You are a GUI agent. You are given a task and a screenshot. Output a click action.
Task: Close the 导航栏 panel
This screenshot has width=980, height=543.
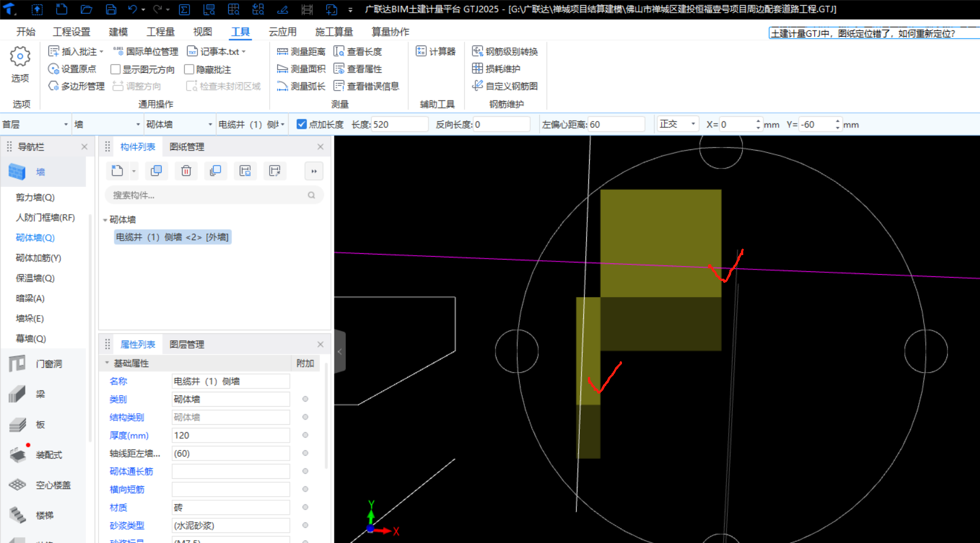(x=84, y=147)
